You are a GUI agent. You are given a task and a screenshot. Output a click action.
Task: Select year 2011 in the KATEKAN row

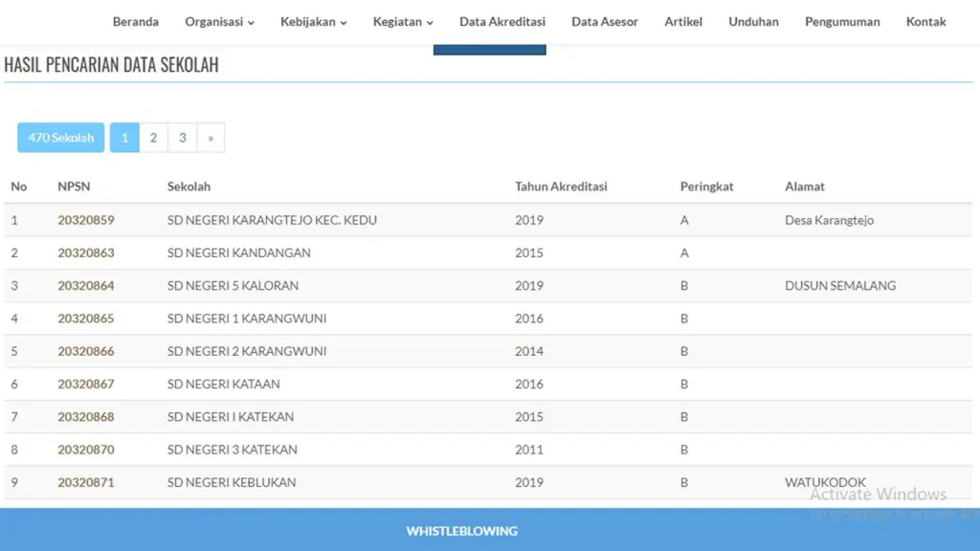(x=528, y=450)
